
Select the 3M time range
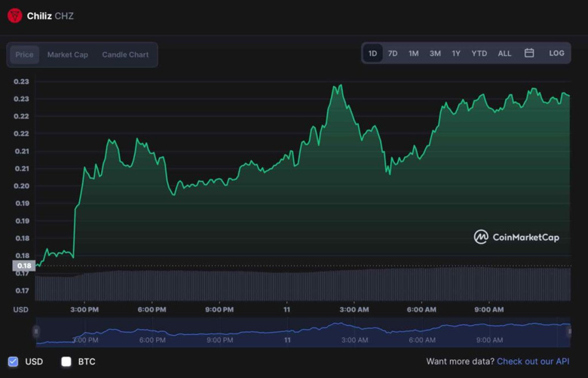click(435, 54)
